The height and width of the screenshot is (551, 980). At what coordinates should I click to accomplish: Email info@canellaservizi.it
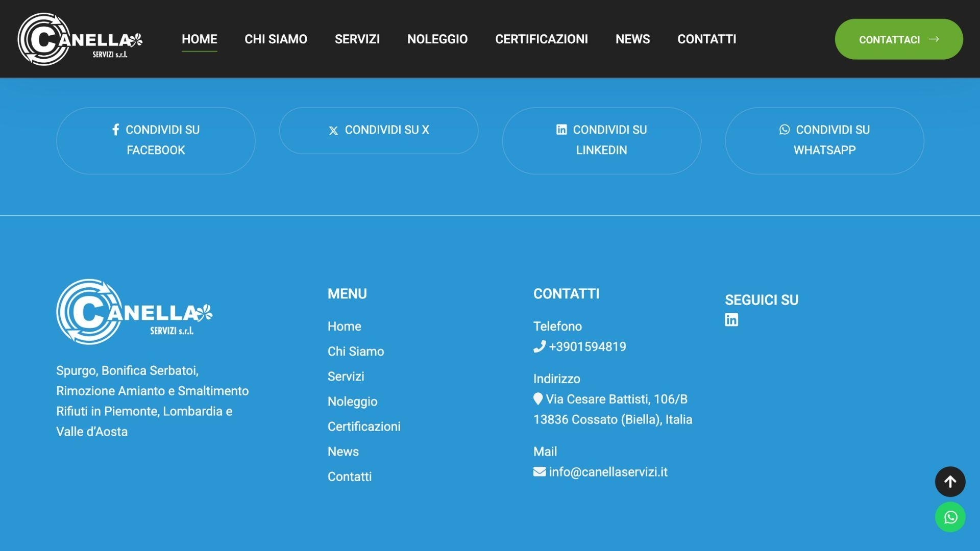[x=608, y=472]
